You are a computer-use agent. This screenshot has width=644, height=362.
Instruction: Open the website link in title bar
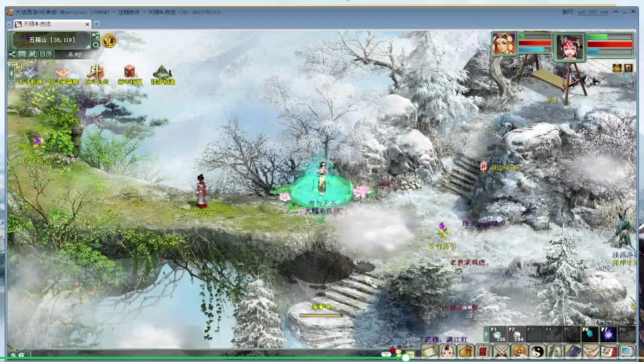click(592, 12)
